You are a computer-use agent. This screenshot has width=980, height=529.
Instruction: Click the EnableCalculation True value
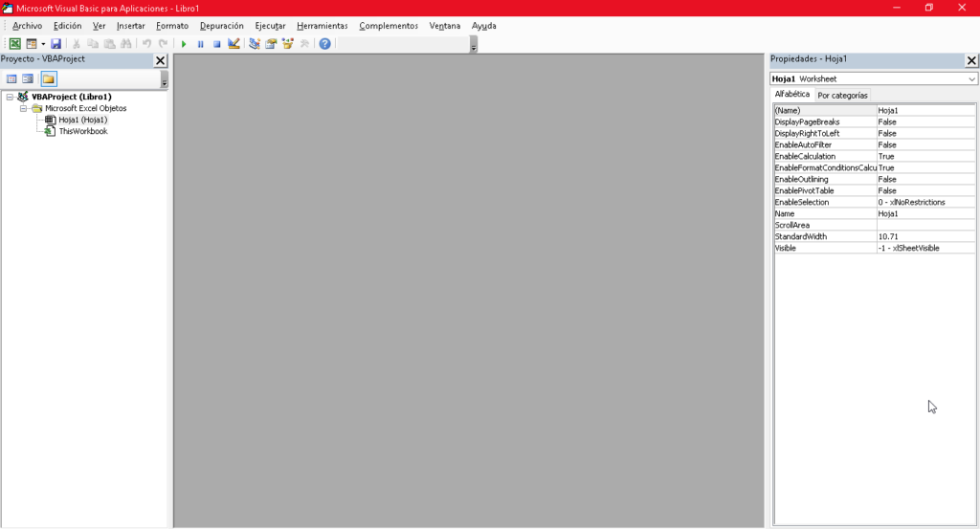(925, 156)
